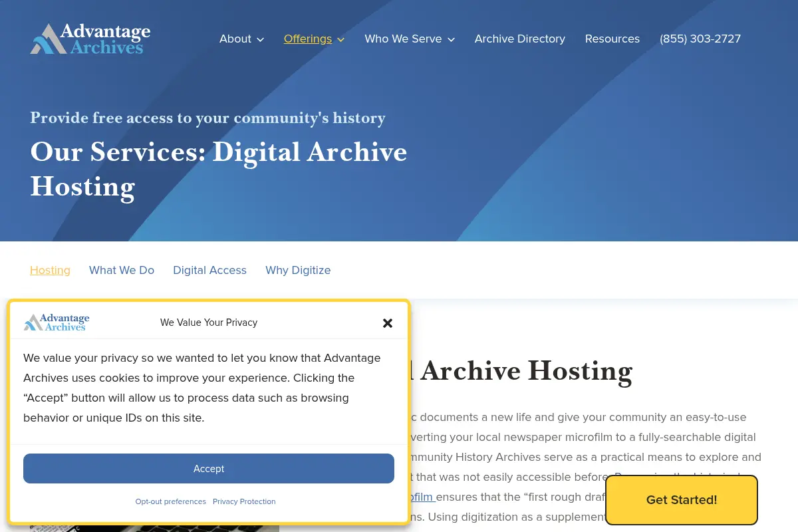The image size is (798, 532).
Task: Click the 'Our Services: Digital Archive Hosting' heading
Action: (x=219, y=169)
